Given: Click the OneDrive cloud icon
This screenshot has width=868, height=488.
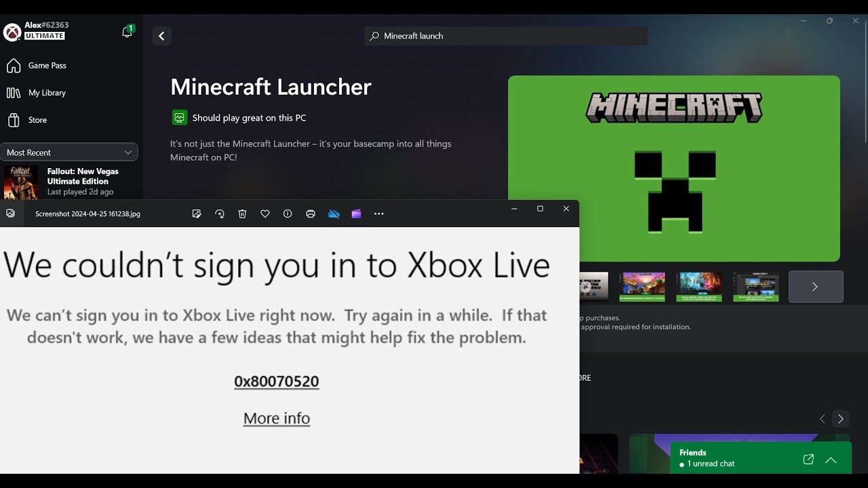Looking at the screenshot, I should (334, 213).
